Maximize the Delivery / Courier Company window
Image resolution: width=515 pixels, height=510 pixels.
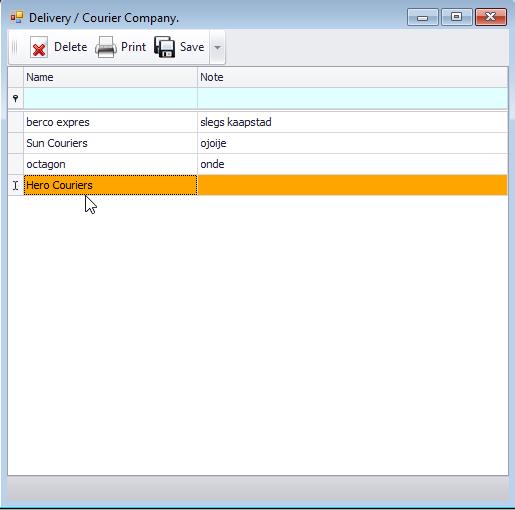(x=457, y=17)
